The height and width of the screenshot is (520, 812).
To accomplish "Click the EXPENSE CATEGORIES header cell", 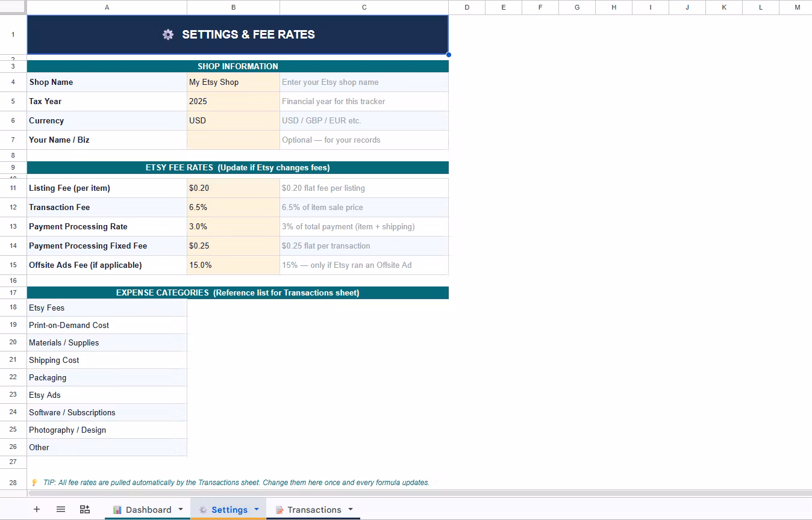I will (238, 292).
